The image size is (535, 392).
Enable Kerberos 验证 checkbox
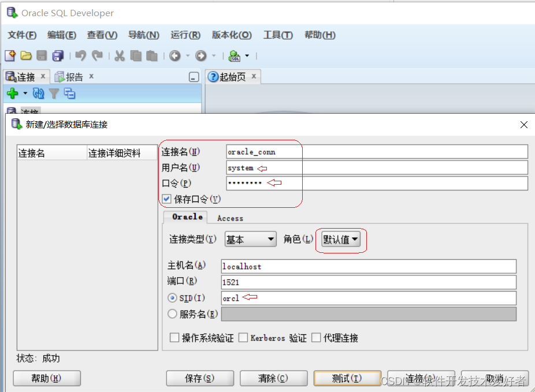coord(243,338)
